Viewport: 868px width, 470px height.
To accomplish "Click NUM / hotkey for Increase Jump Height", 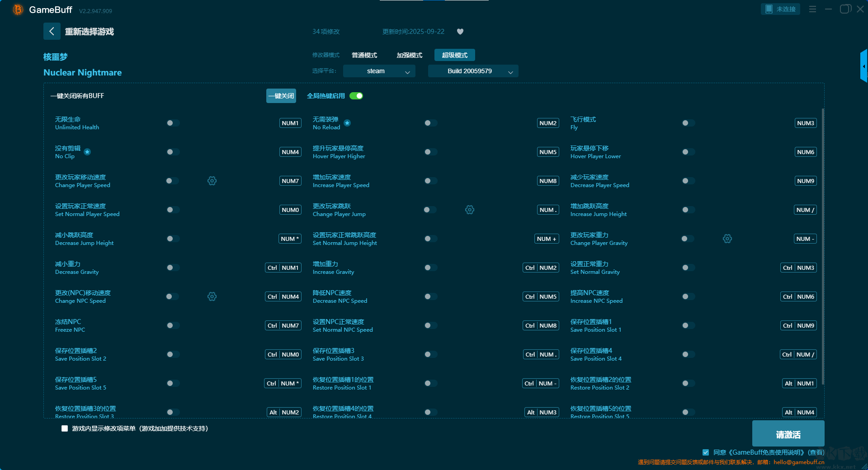I will click(x=805, y=210).
